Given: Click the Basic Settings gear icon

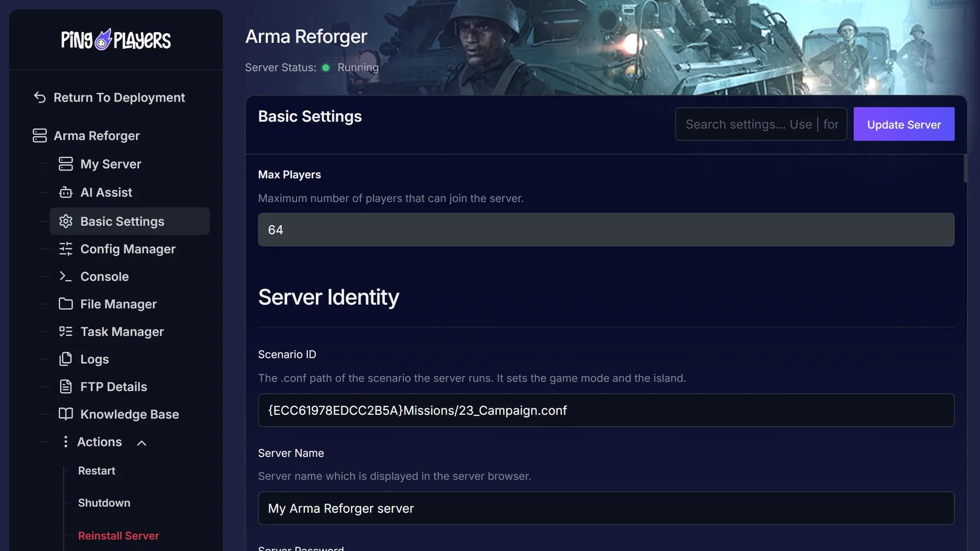Looking at the screenshot, I should (x=66, y=221).
